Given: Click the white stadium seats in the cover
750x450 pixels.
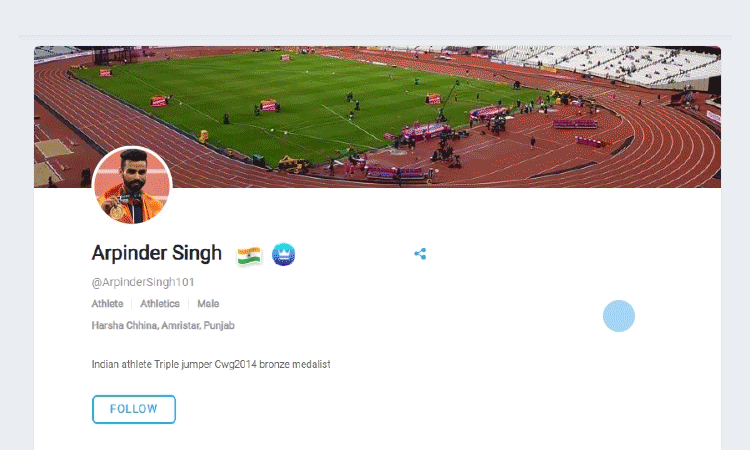Looking at the screenshot, I should click(607, 65).
